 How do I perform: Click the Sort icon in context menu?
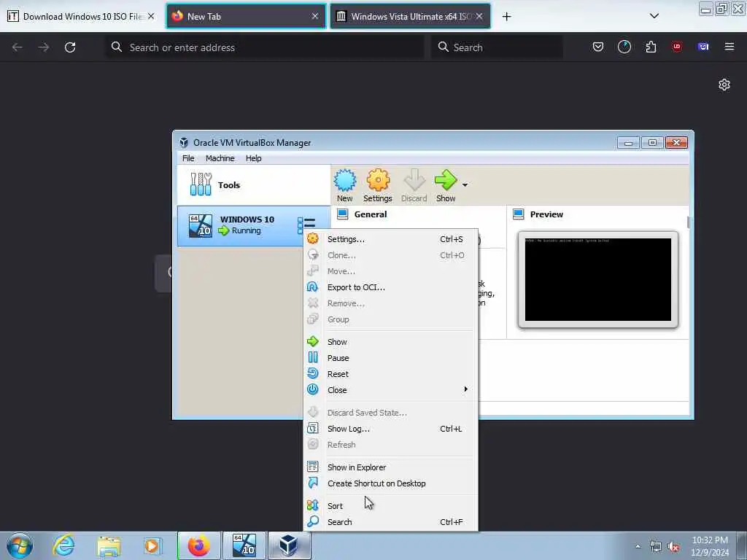coord(312,505)
